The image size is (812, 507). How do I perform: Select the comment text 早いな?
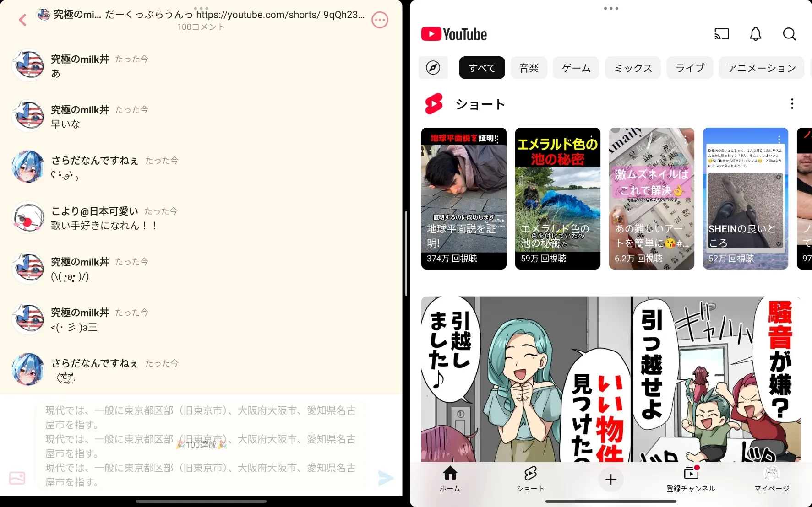[65, 124]
